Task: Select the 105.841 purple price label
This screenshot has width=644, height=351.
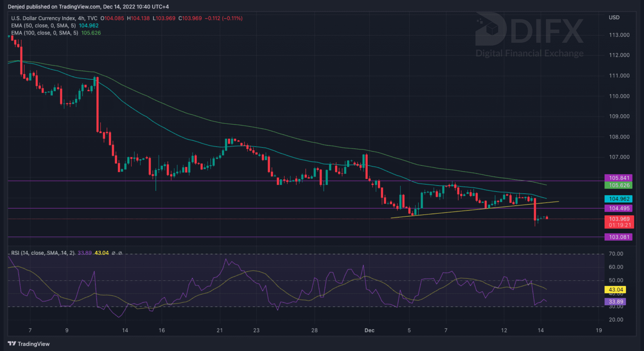Action: coord(619,178)
